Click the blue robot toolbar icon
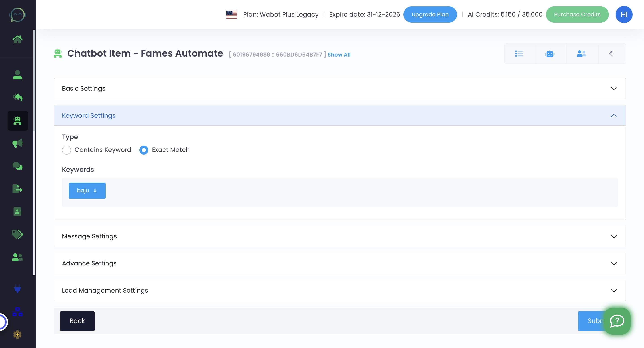Image resolution: width=644 pixels, height=348 pixels. pyautogui.click(x=550, y=54)
